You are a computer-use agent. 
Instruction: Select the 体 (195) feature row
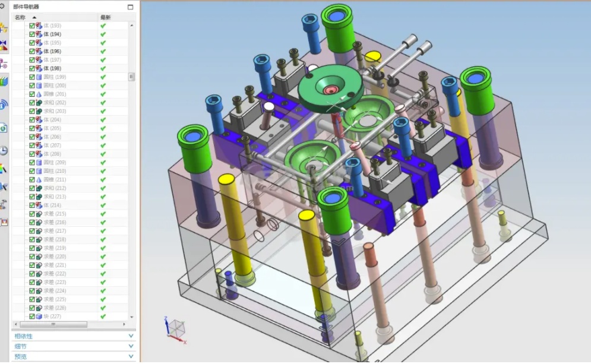(x=71, y=43)
